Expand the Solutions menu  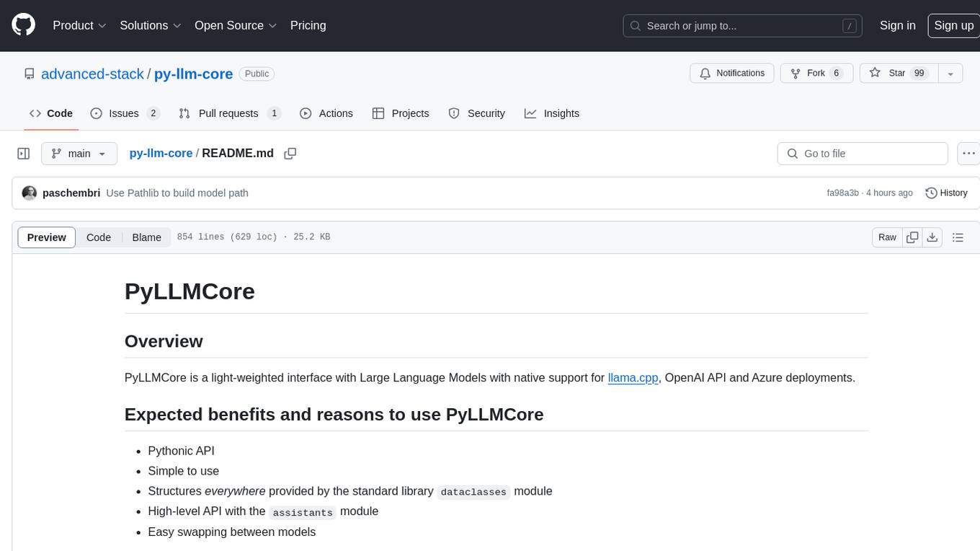click(151, 25)
